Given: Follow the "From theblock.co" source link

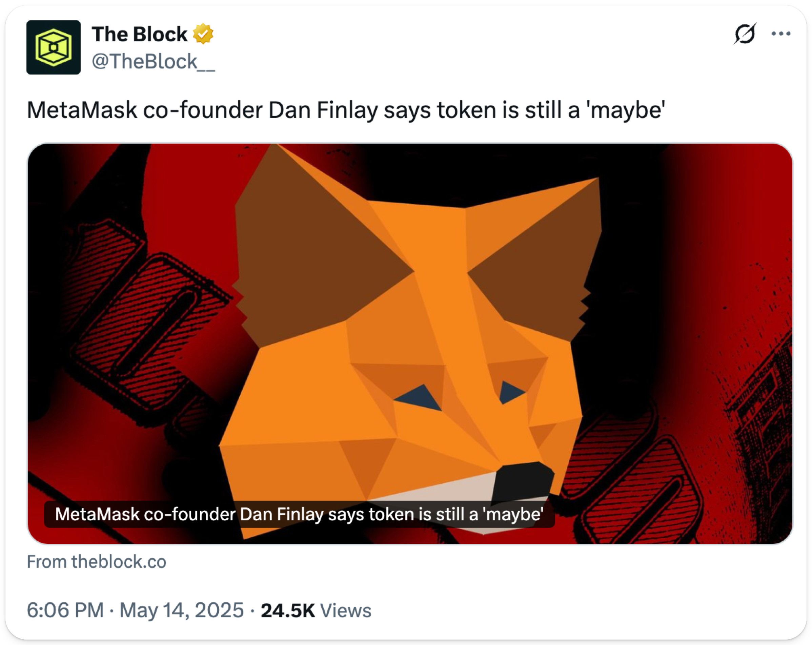Looking at the screenshot, I should [96, 562].
